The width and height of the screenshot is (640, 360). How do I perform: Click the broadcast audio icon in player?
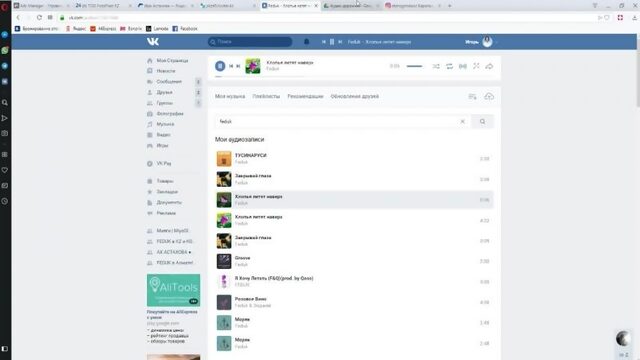[x=462, y=66]
